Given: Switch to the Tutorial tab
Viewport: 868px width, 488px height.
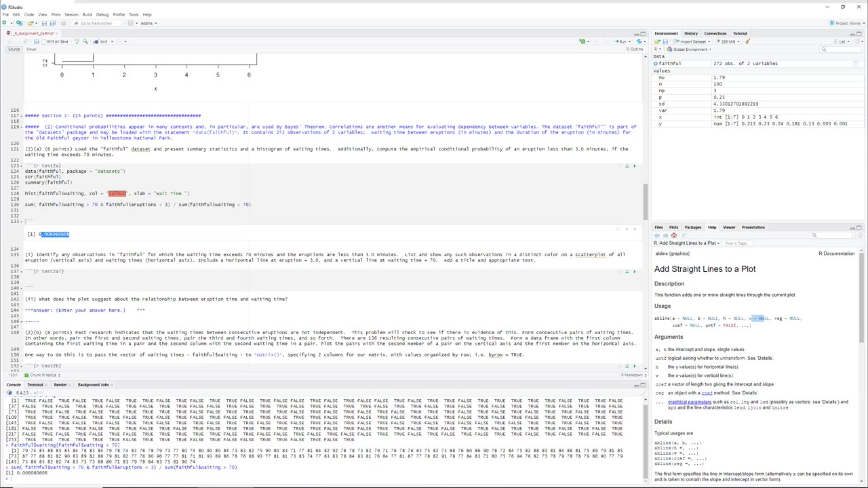Looking at the screenshot, I should (740, 33).
